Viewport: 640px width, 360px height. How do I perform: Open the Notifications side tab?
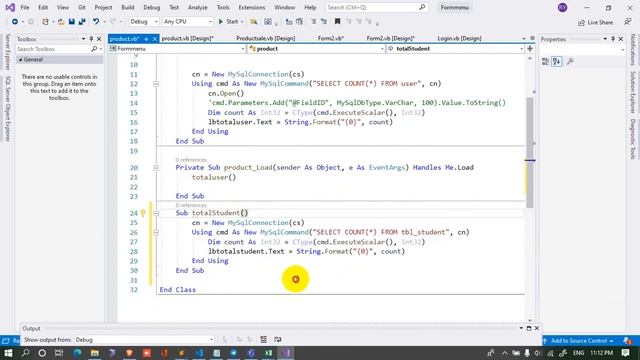click(633, 49)
